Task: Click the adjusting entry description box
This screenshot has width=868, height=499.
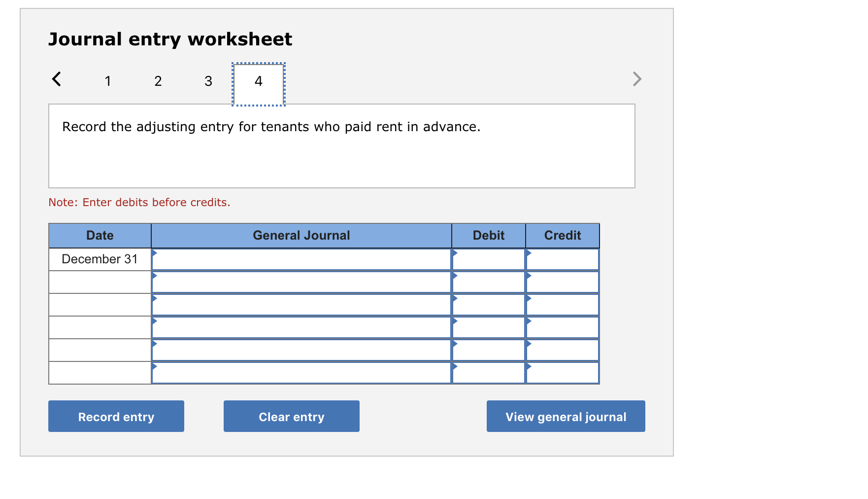Action: pyautogui.click(x=341, y=145)
